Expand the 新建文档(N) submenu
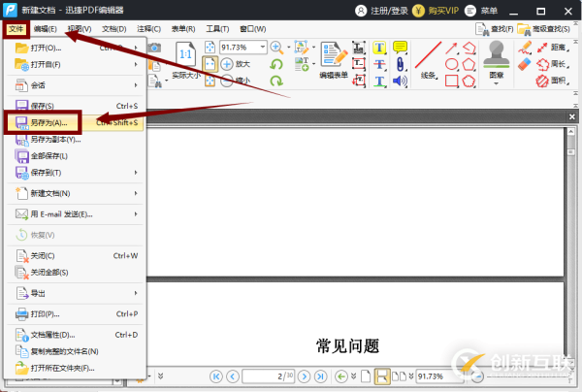The width and height of the screenshot is (582, 392). point(76,193)
